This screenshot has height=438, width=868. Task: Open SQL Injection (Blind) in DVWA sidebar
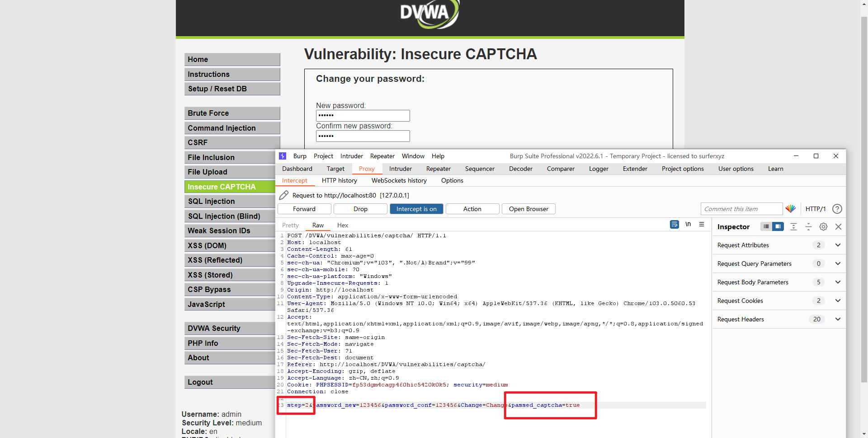pyautogui.click(x=230, y=216)
